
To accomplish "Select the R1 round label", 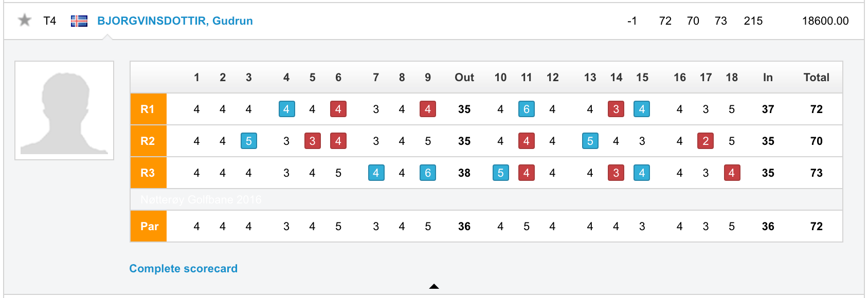I will (149, 109).
